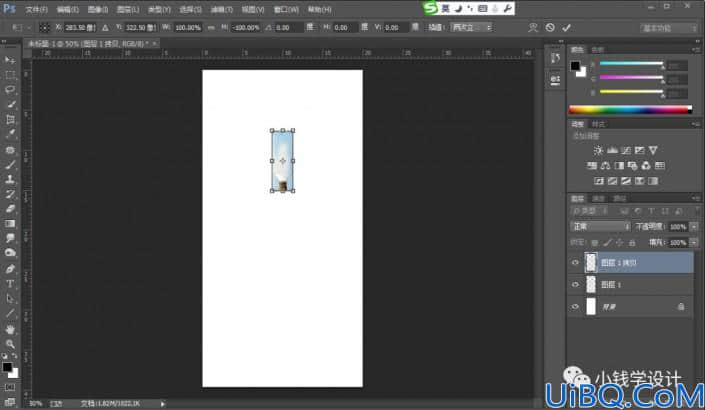The height and width of the screenshot is (410, 705).
Task: Open the status bar info arrow
Action: [162, 404]
